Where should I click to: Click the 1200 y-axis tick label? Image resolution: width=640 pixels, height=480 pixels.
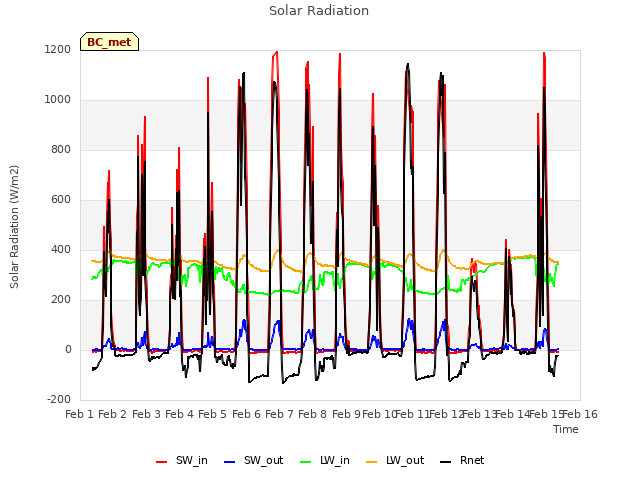(x=58, y=50)
